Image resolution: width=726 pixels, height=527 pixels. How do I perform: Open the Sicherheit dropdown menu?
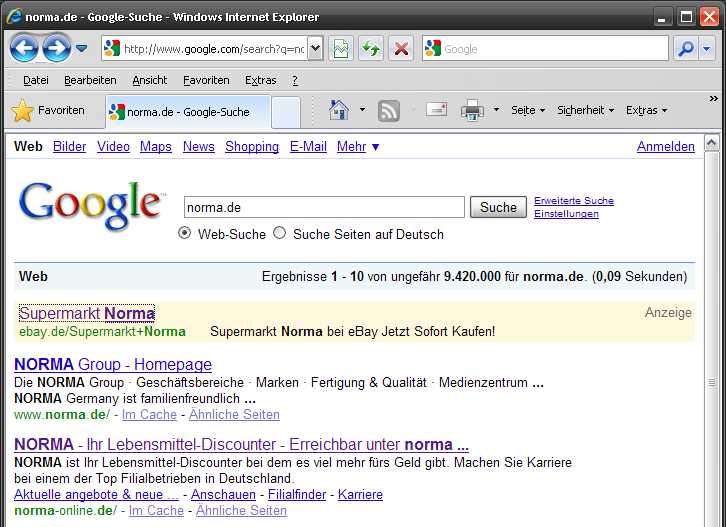pyautogui.click(x=585, y=110)
